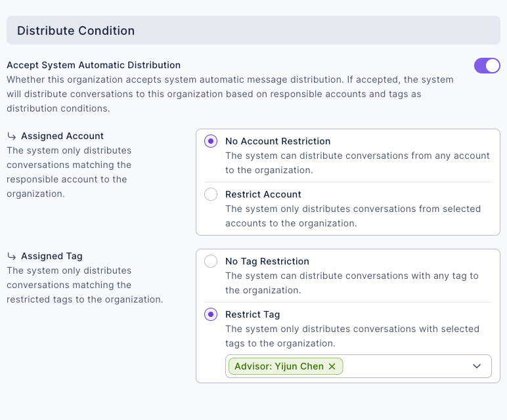This screenshot has height=420, width=507.
Task: Click the Assigned Account label
Action: 62,136
